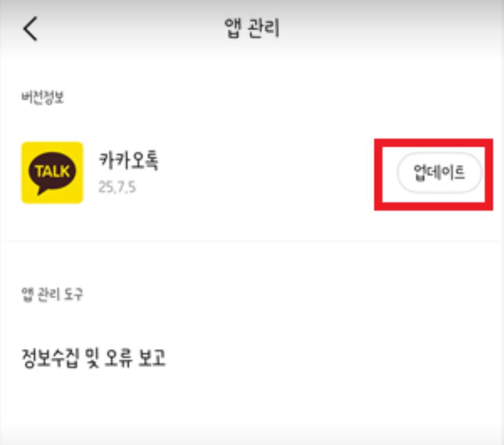Image resolution: width=504 pixels, height=445 pixels.
Task: Tap the version number 25.7.5
Action: click(x=117, y=187)
